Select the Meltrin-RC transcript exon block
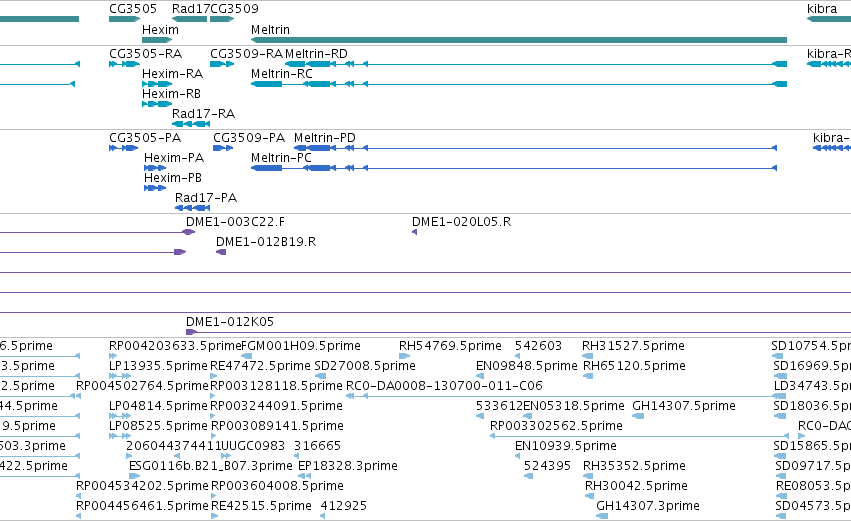 (266, 84)
